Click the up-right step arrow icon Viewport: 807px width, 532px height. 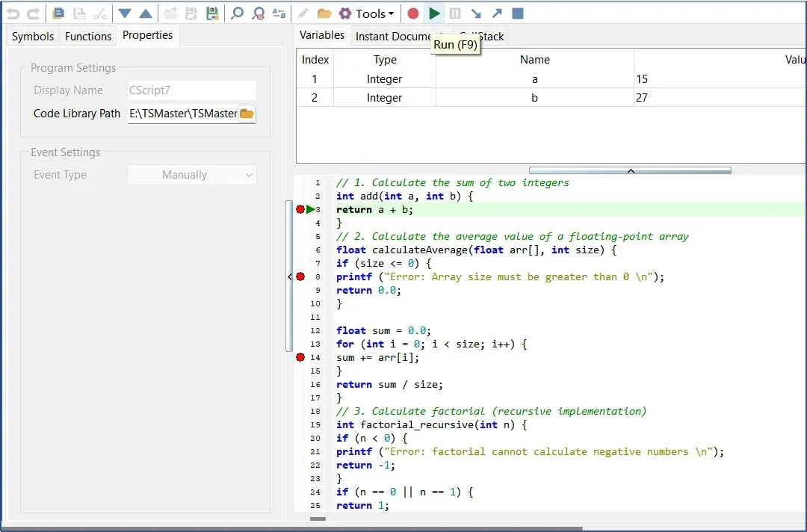(x=497, y=14)
